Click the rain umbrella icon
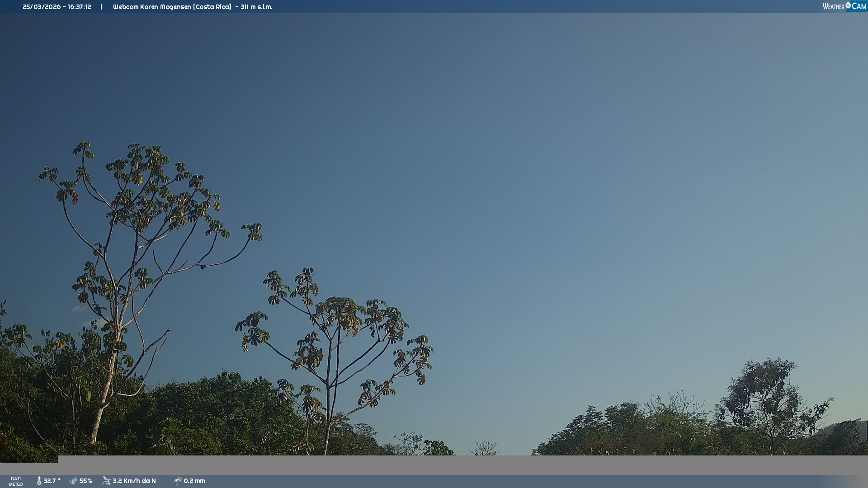 coord(178,481)
